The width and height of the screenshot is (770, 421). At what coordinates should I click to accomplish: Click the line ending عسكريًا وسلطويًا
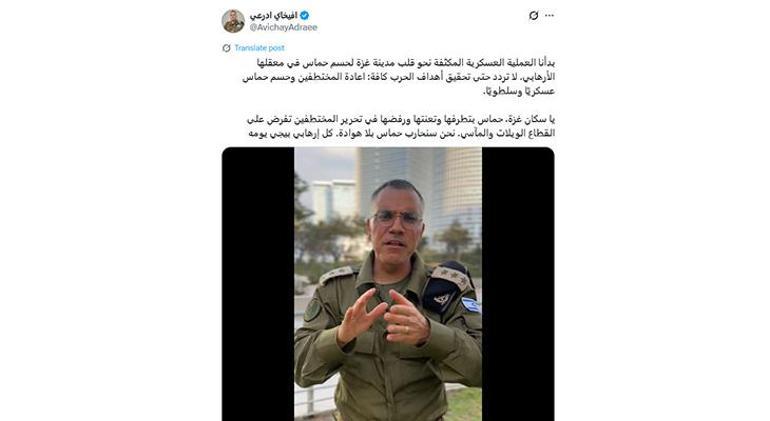click(520, 91)
